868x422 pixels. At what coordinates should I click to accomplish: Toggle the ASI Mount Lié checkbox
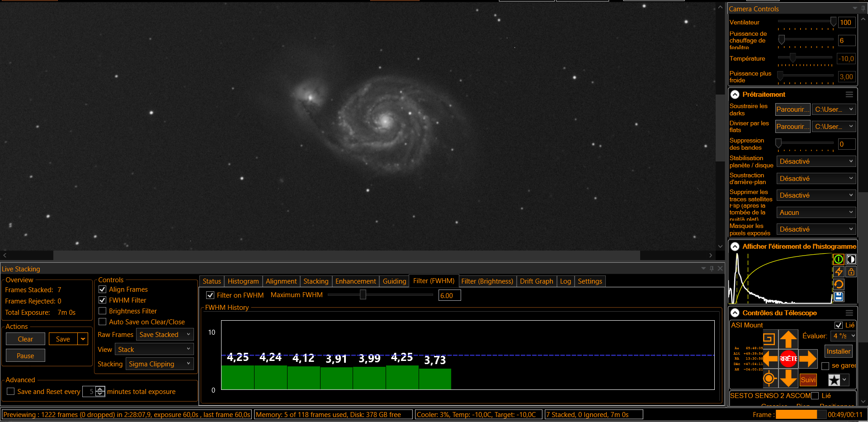click(x=839, y=325)
